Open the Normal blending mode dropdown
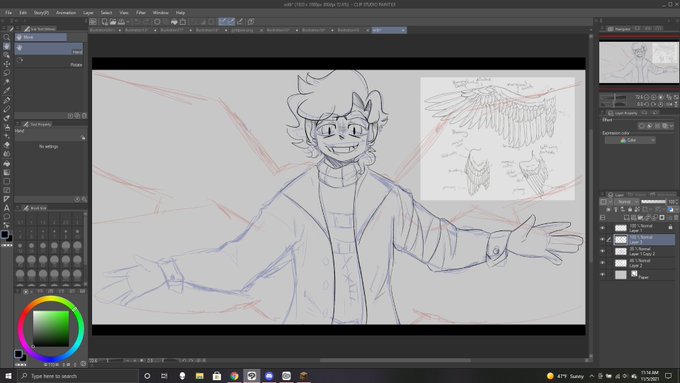Screen dimensions: 680x383 tap(627, 202)
